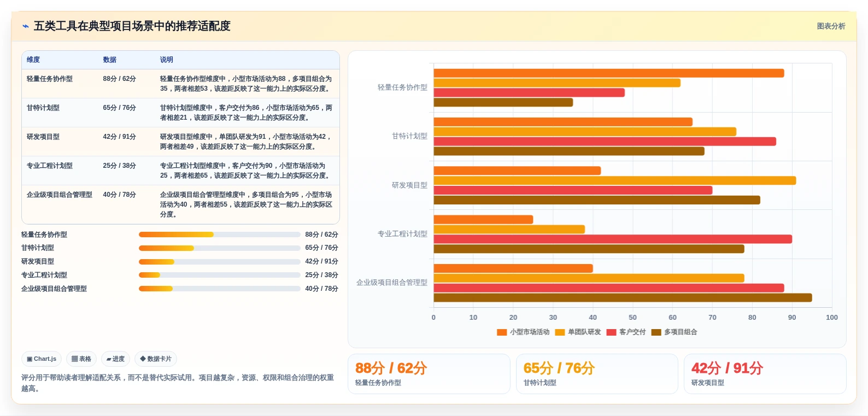The height and width of the screenshot is (416, 868).
Task: Click x-axis tick label 50
Action: pos(632,318)
